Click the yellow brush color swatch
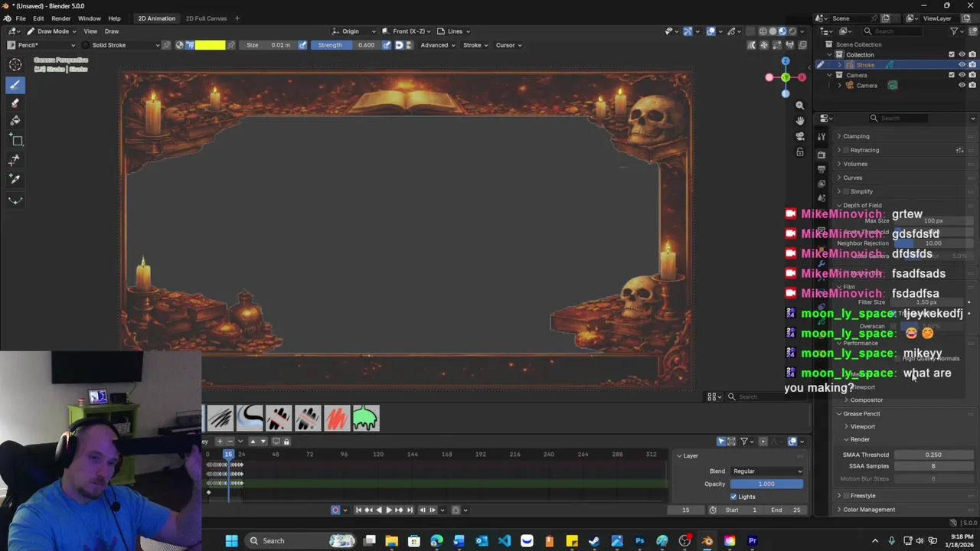Viewport: 980px width, 551px height. (210, 45)
